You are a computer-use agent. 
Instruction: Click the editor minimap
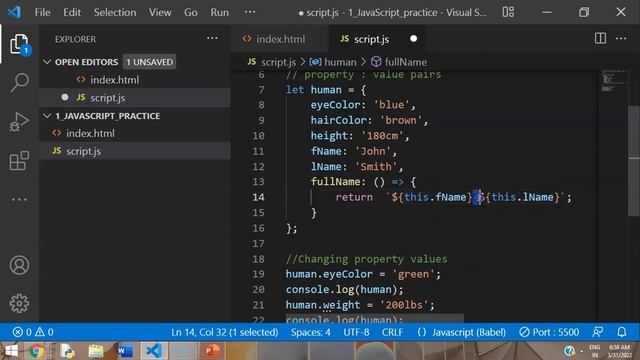(x=613, y=82)
